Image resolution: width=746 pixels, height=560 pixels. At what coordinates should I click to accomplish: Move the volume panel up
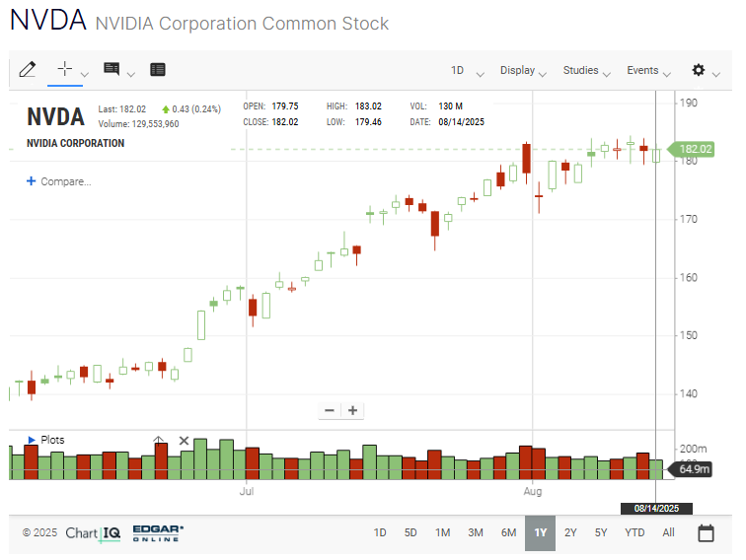coord(158,441)
